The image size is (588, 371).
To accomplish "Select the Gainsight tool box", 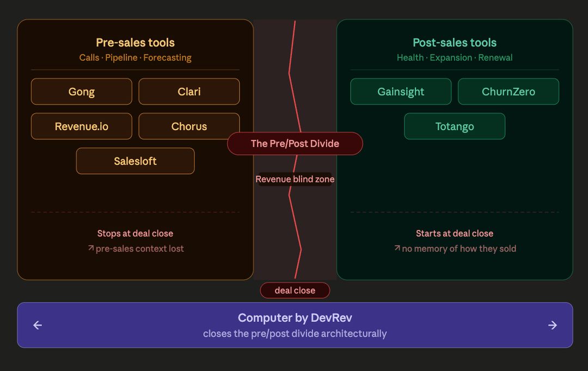I will pos(401,92).
